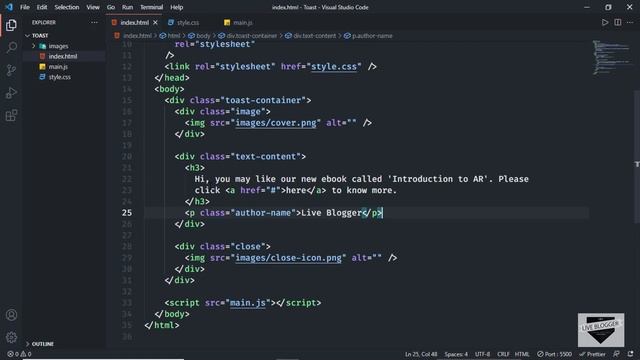The width and height of the screenshot is (640, 360).
Task: Open editor More Actions ellipsis
Action: coord(630,22)
